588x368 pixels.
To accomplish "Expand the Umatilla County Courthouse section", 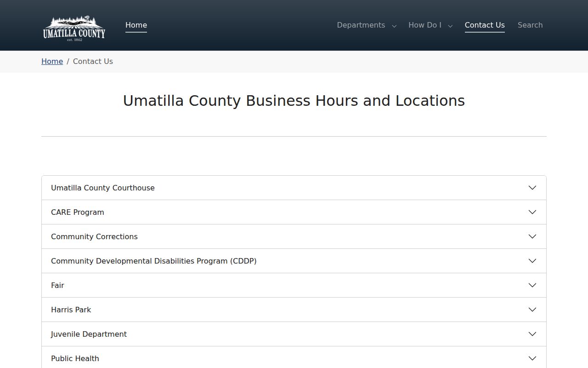I will click(x=294, y=188).
